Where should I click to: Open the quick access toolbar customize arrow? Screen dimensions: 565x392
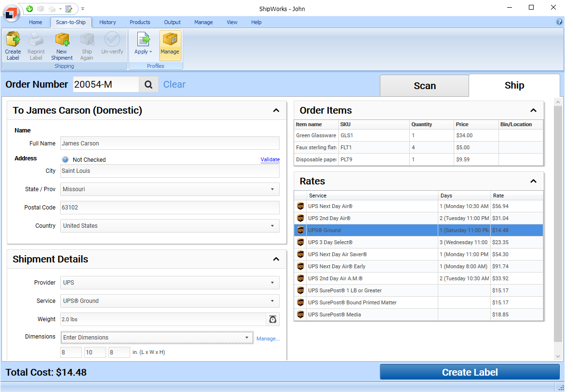click(x=82, y=9)
